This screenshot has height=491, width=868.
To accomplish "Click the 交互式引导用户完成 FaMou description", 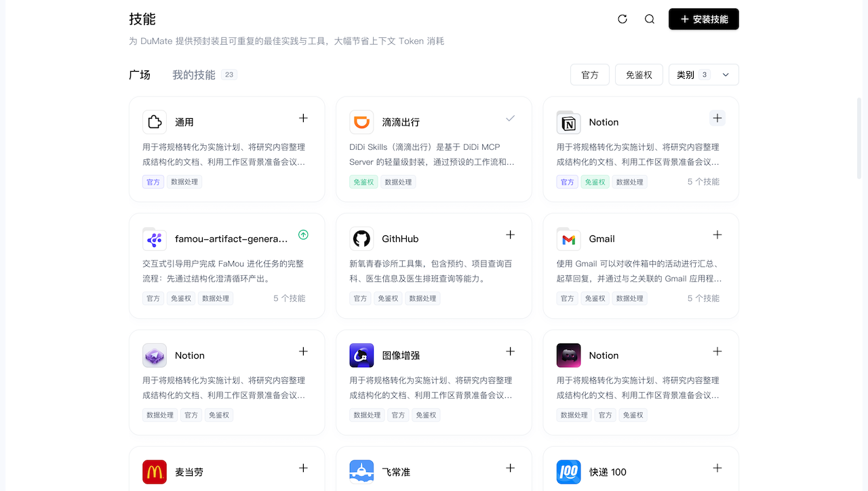I will tap(223, 271).
